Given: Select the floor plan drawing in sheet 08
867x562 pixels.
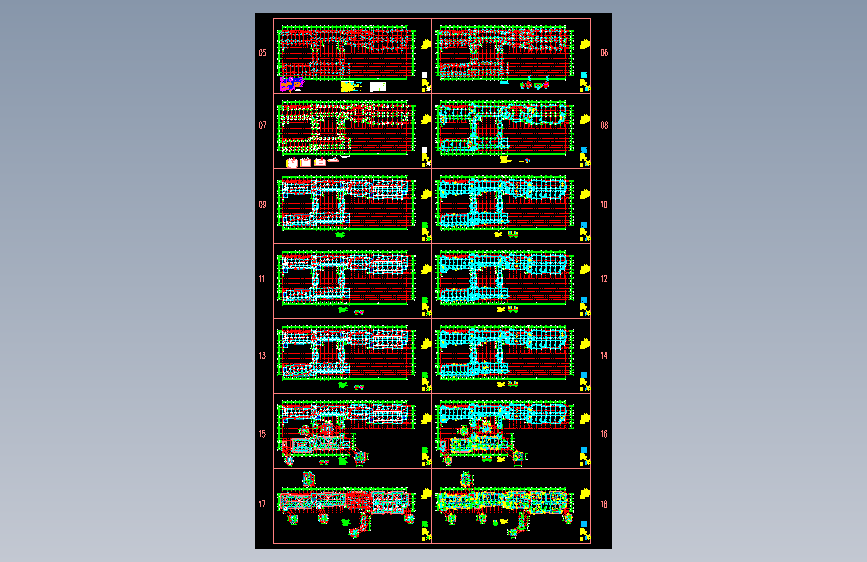Looking at the screenshot, I should click(x=504, y=127).
